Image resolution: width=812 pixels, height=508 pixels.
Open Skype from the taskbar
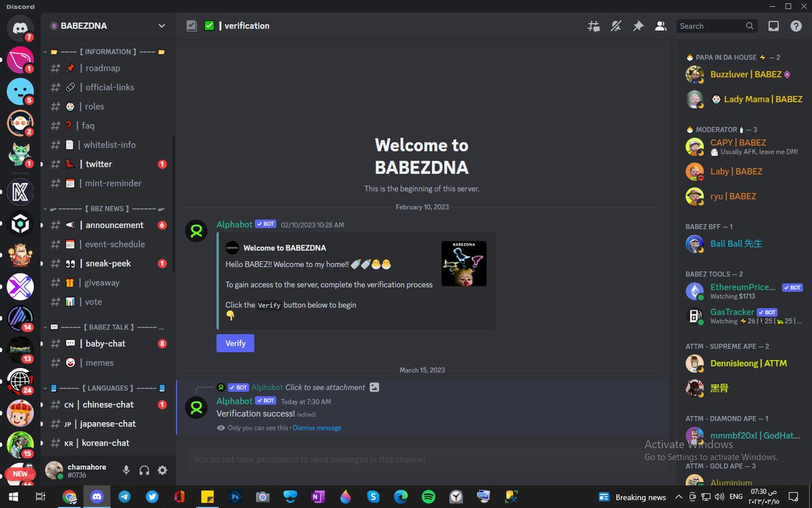click(373, 496)
